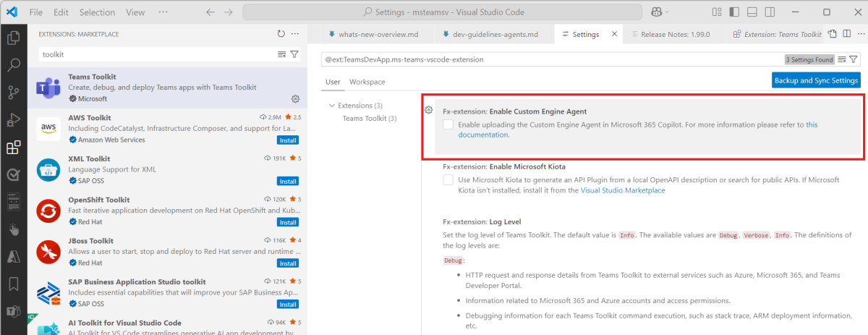Open gear for Enable Custom Engine Agent setting
The image size is (868, 335).
(428, 110)
